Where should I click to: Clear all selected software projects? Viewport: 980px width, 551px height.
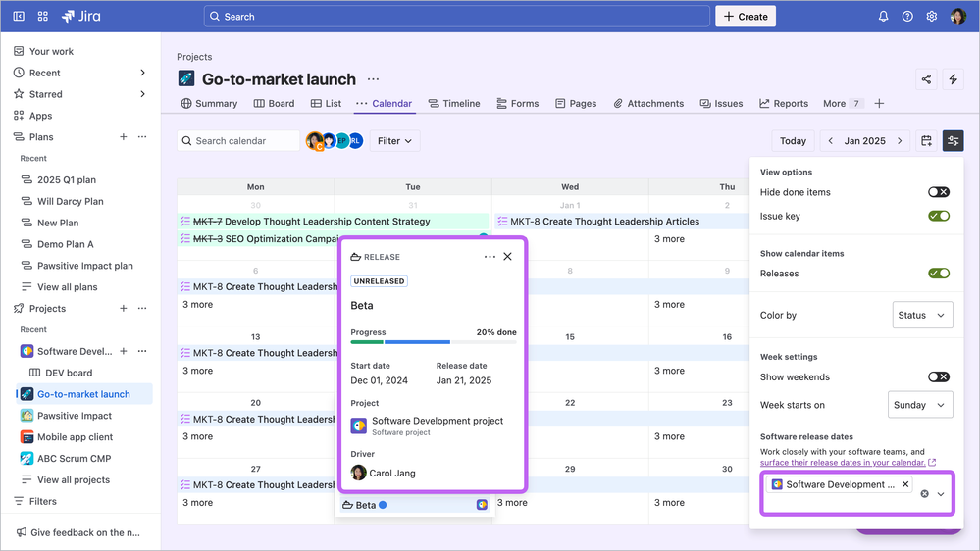click(x=924, y=493)
